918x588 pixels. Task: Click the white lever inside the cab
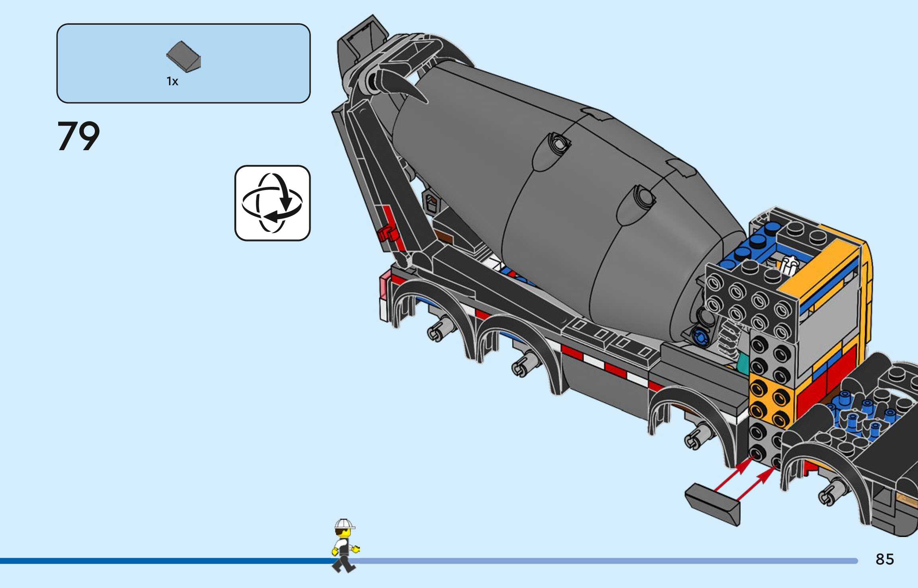click(790, 265)
